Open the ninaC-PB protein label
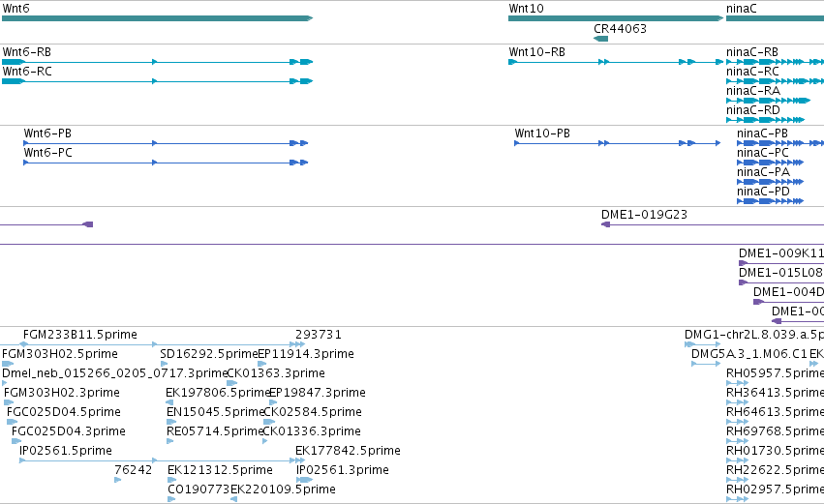The height and width of the screenshot is (504, 824). [x=763, y=133]
